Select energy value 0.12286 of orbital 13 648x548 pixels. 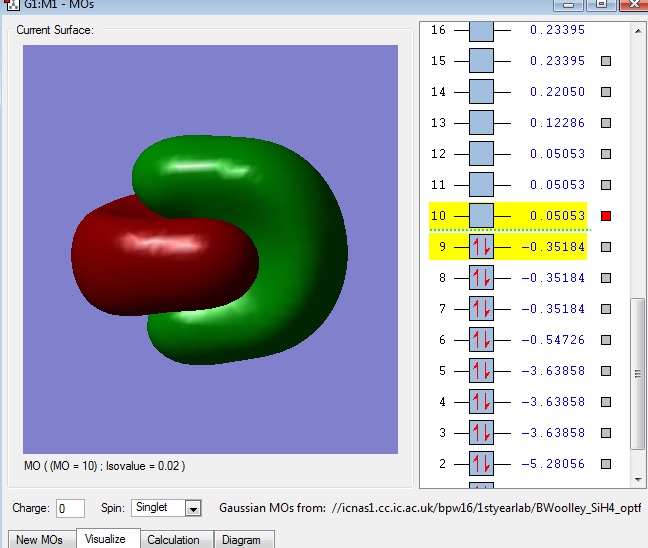[557, 123]
